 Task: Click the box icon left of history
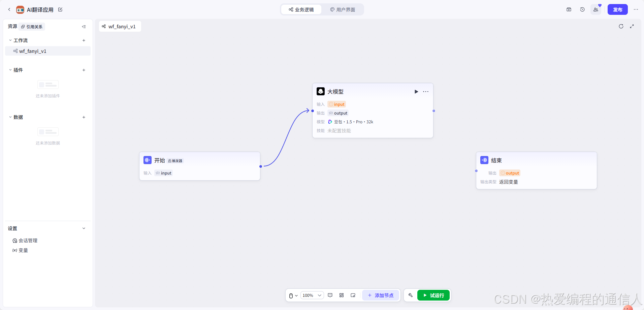[569, 9]
